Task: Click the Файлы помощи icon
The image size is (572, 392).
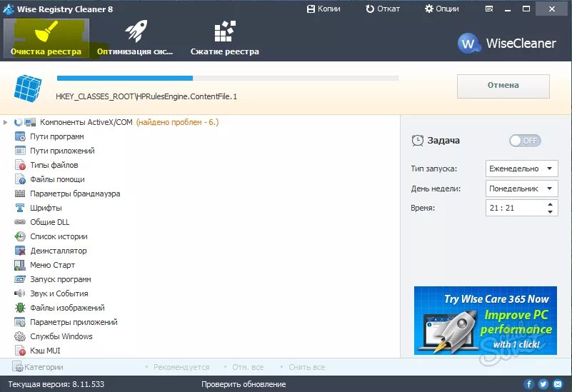Action: pyautogui.click(x=20, y=179)
